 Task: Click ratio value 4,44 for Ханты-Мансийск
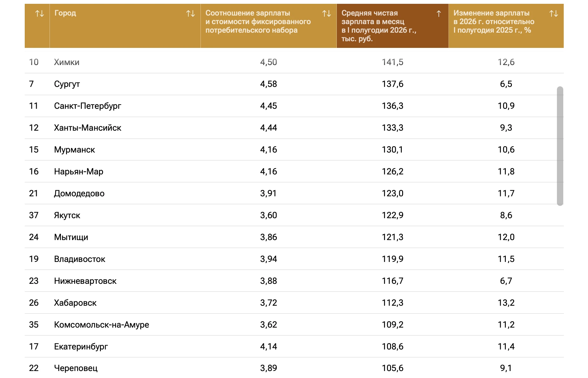[x=269, y=128]
